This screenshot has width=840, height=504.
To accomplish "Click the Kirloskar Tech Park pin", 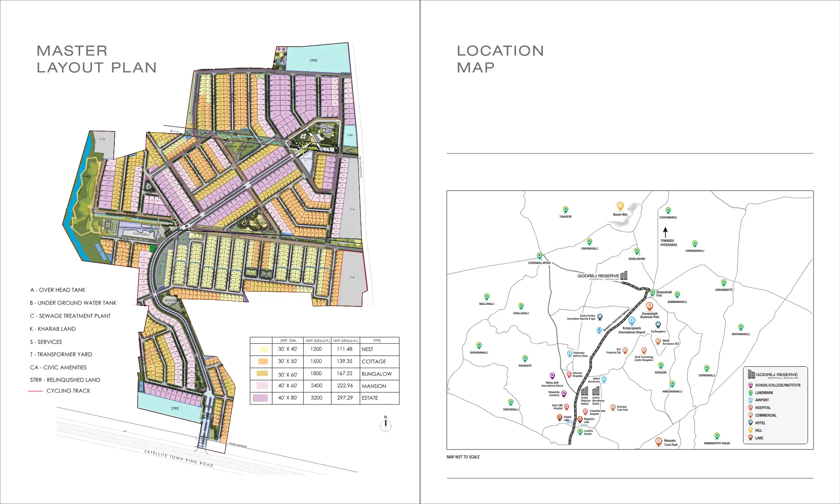I will pyautogui.click(x=613, y=407).
